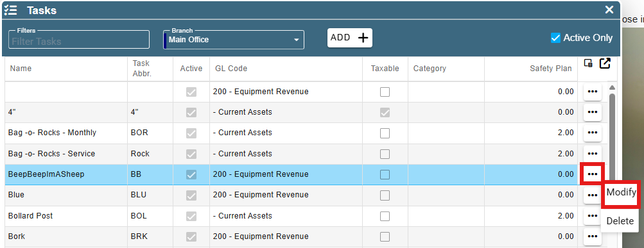Click the column chooser icon in the table header
Image resolution: width=644 pixels, height=248 pixels.
point(588,63)
